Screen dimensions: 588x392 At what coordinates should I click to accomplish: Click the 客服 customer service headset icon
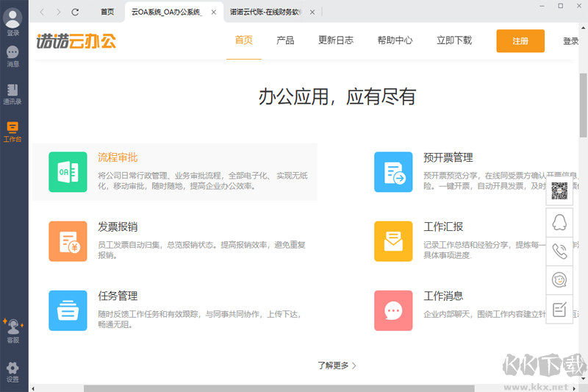point(12,329)
